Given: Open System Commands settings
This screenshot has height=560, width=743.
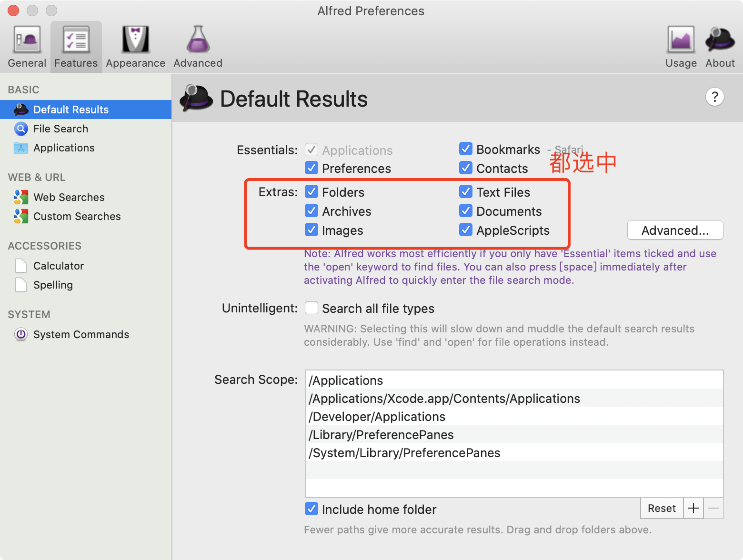Looking at the screenshot, I should pos(86,334).
